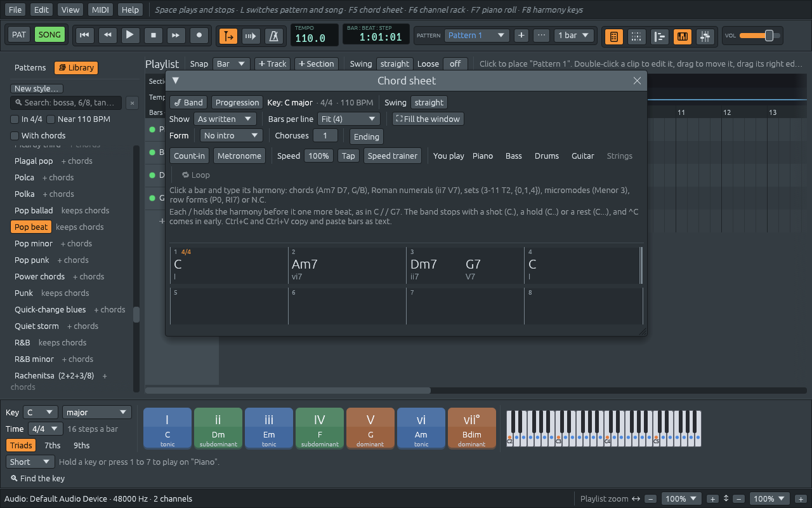Toggle the metronome icon in the transport bar
The width and height of the screenshot is (812, 508).
(x=274, y=36)
